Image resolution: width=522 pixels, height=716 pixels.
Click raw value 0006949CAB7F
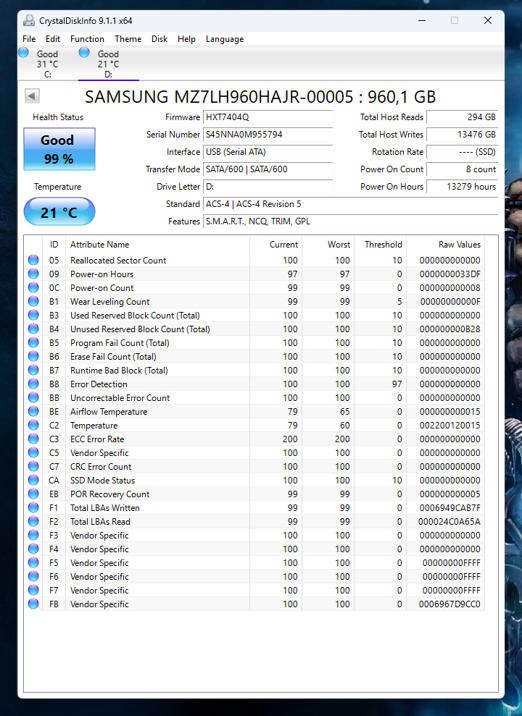click(450, 508)
